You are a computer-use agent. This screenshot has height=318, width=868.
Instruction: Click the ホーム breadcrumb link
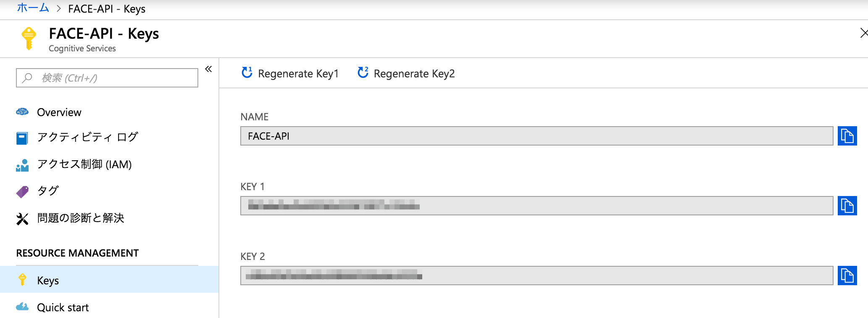point(33,8)
